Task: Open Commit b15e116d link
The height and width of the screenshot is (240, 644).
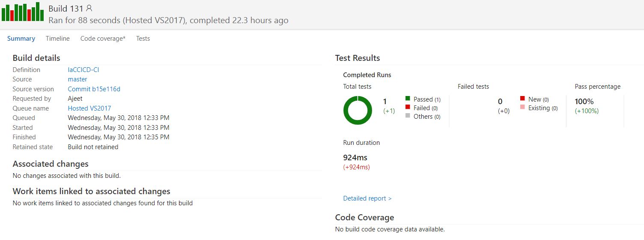Action: click(94, 89)
